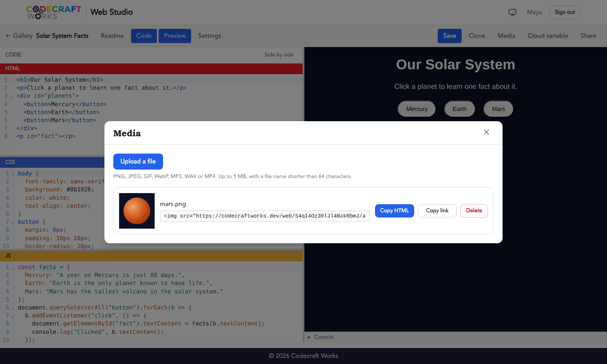Click the img src HTML snippet field
The height and width of the screenshot is (364, 607).
[x=265, y=216]
